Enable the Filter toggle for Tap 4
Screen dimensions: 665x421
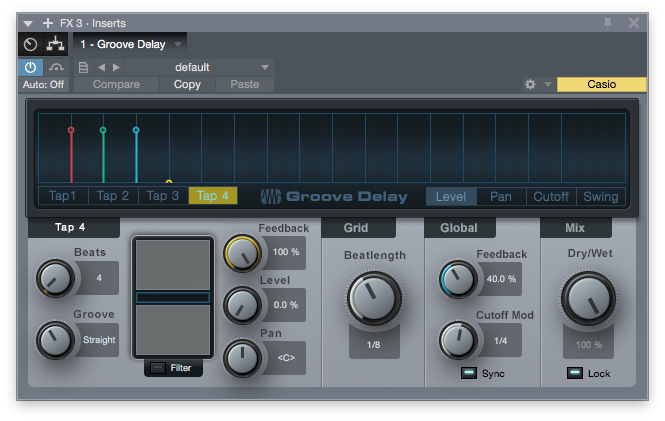pos(159,368)
